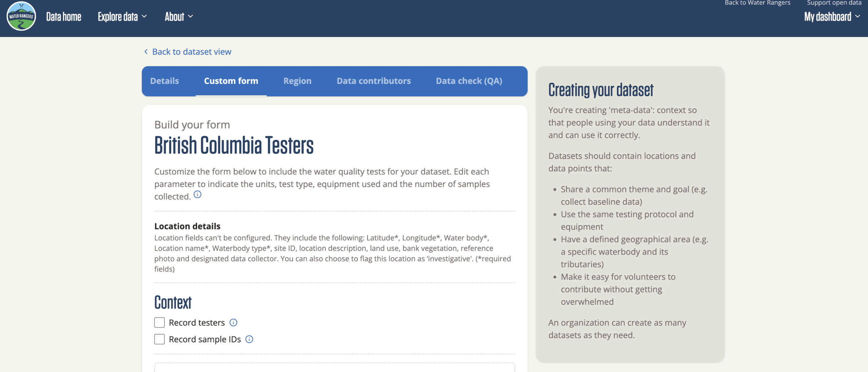Screen dimensions: 868x372
Task: Click the Support open data link
Action: pyautogui.click(x=834, y=3)
